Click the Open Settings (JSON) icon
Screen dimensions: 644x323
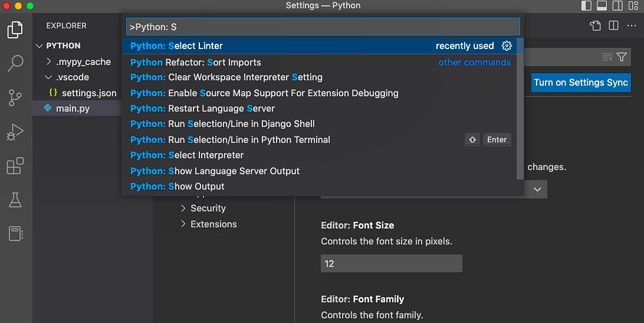[596, 25]
